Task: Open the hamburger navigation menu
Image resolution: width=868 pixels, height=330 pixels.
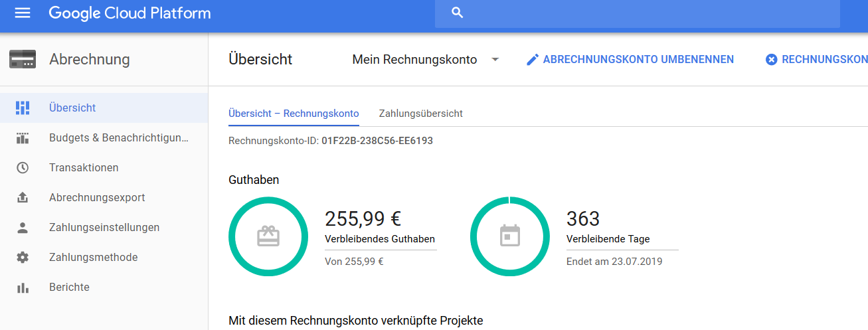Action: [x=23, y=13]
